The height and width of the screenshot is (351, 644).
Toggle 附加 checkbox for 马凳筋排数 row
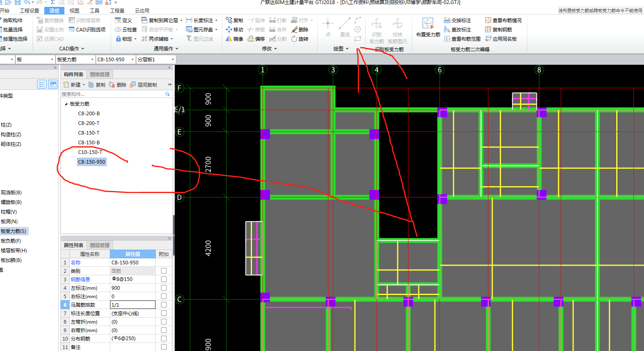(x=164, y=305)
